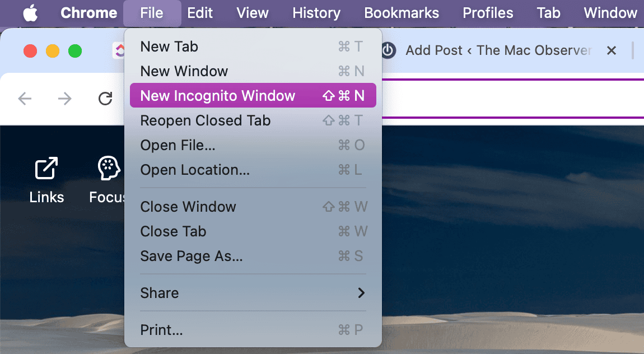Open the Chrome application menu
Image resolution: width=644 pixels, height=354 pixels.
88,13
